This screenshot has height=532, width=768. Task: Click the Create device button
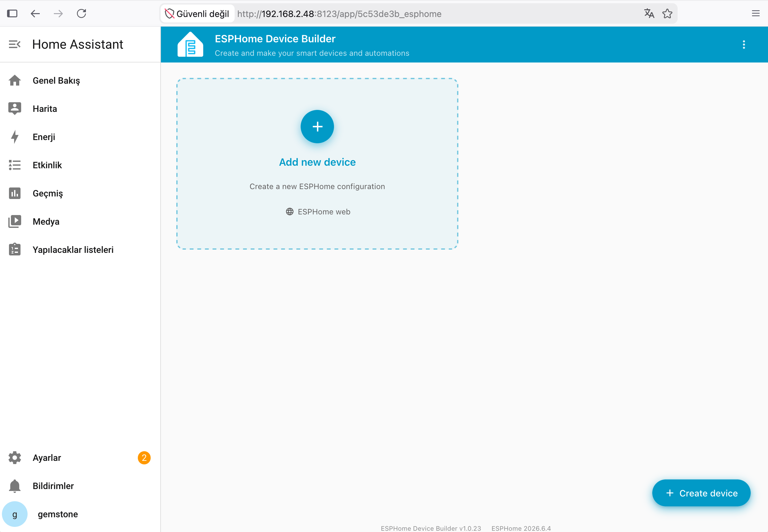pos(701,493)
